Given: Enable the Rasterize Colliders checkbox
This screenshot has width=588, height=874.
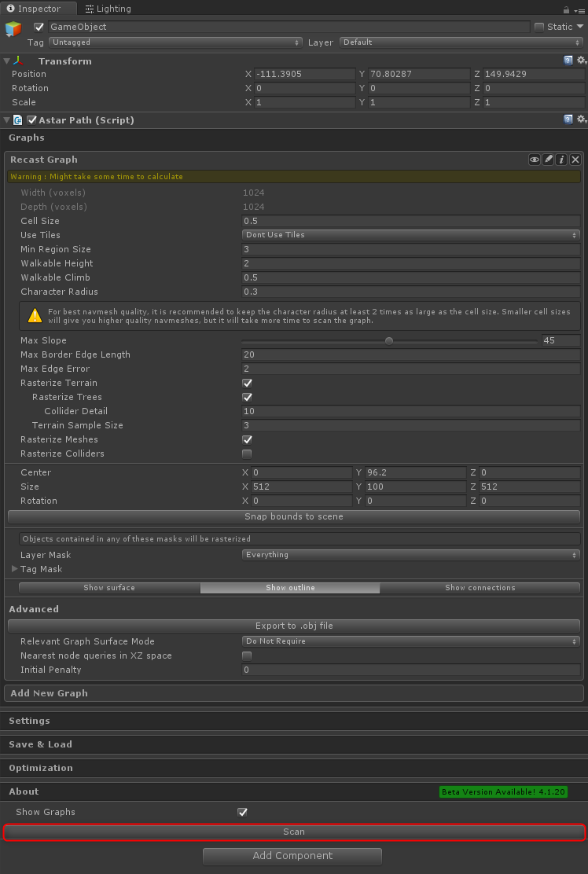Looking at the screenshot, I should click(247, 454).
